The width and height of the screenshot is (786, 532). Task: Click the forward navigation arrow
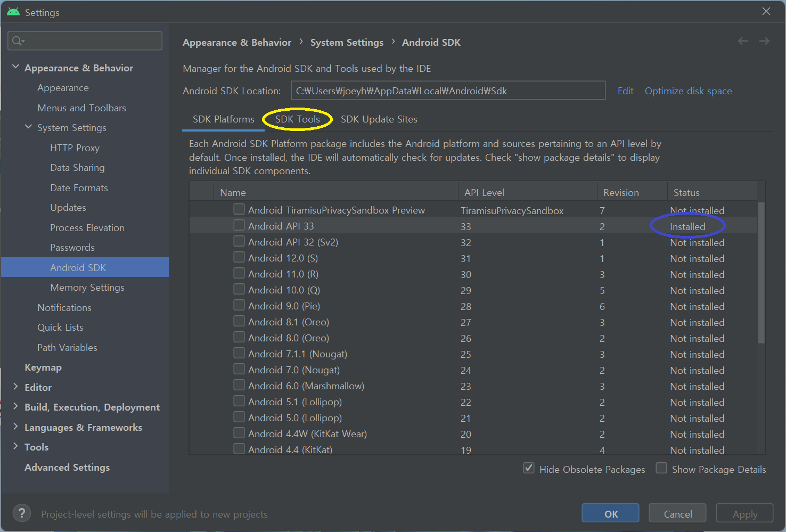[764, 41]
